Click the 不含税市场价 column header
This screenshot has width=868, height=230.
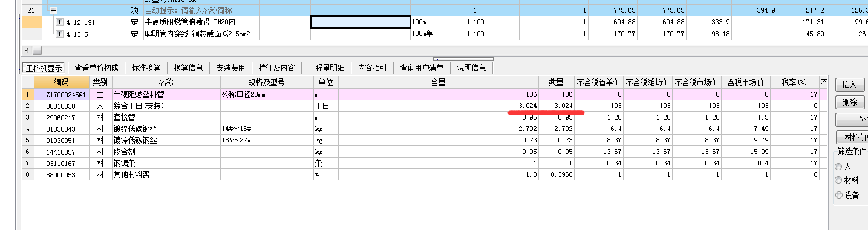697,82
